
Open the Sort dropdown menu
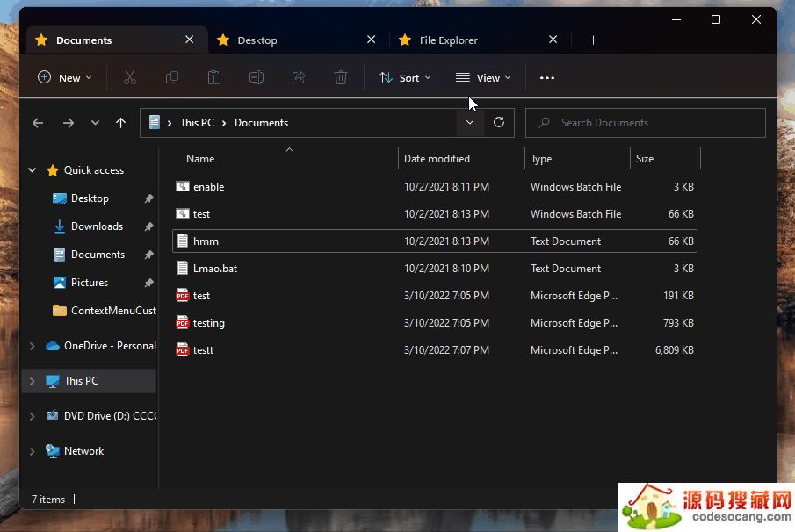[404, 78]
